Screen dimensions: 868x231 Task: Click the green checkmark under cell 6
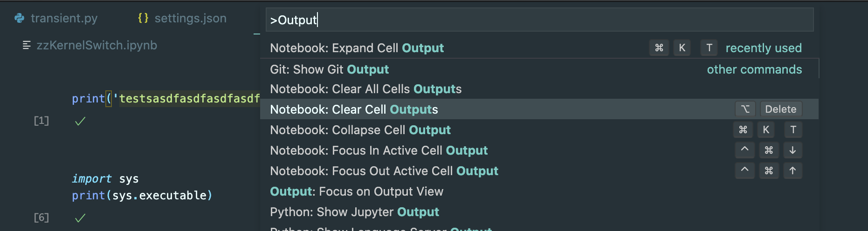click(x=80, y=218)
